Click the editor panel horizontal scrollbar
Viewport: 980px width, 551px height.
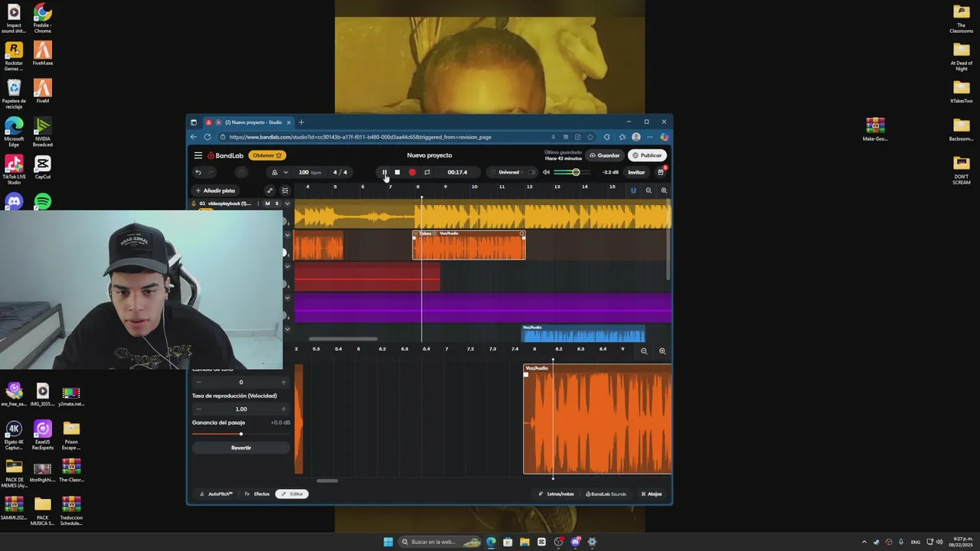click(327, 481)
